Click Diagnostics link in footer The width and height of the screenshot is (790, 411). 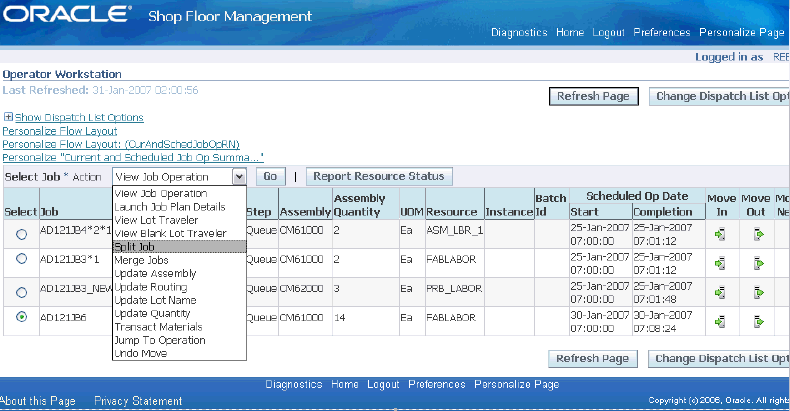click(x=294, y=384)
